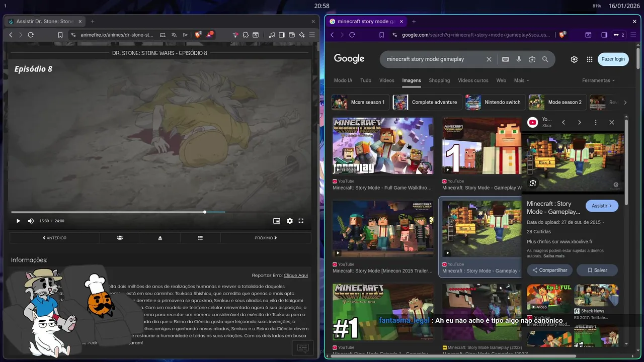Click the translate icon in animefire address bar
Viewport: 644px width, 362px height.
[174, 35]
